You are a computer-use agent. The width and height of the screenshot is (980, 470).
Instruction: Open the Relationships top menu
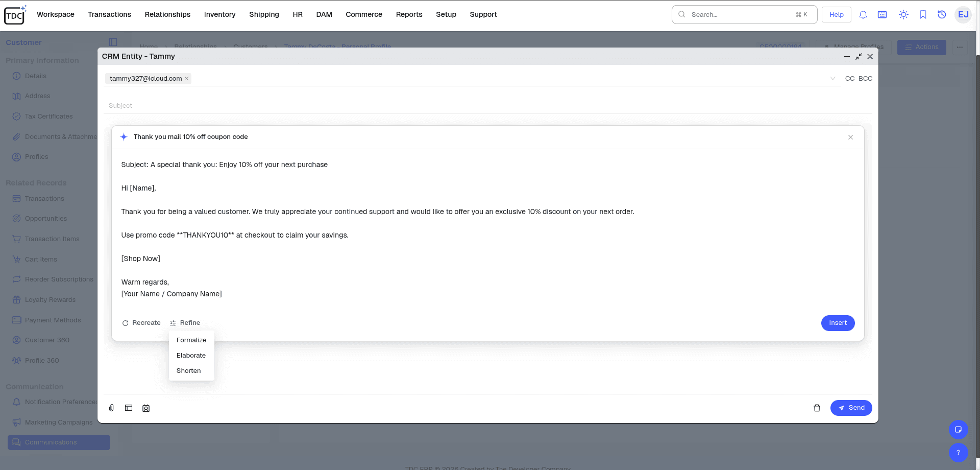click(x=167, y=14)
